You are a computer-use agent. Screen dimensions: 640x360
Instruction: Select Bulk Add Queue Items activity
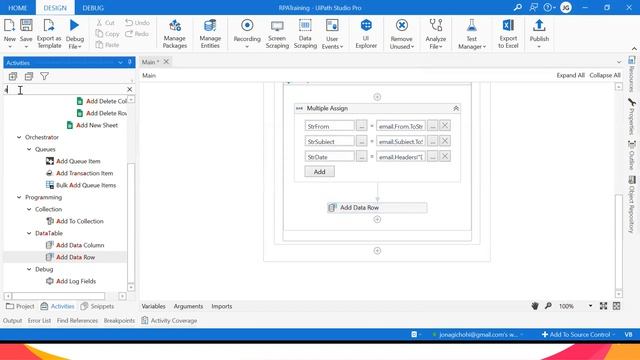point(86,185)
